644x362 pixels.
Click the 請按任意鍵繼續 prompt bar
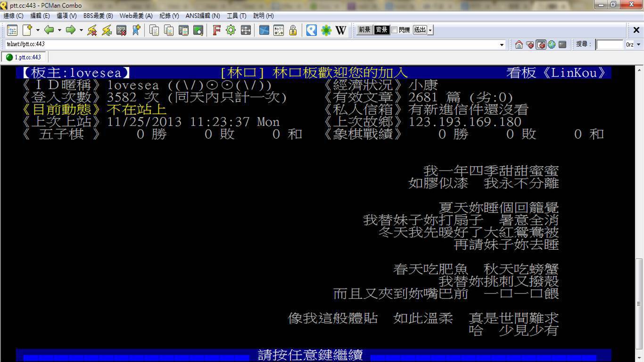click(x=314, y=355)
